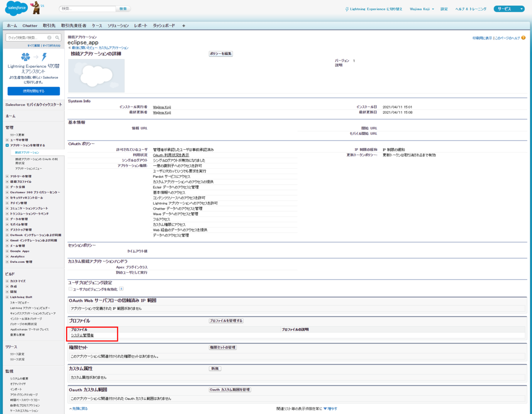
Task: Click OAuth 利用状況を表示 link
Action: click(x=171, y=155)
